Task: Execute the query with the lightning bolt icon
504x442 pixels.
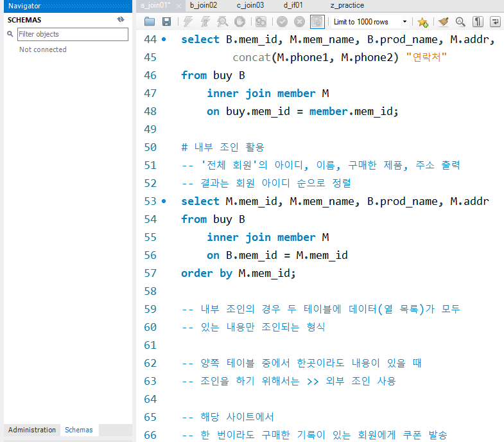Action: click(188, 22)
